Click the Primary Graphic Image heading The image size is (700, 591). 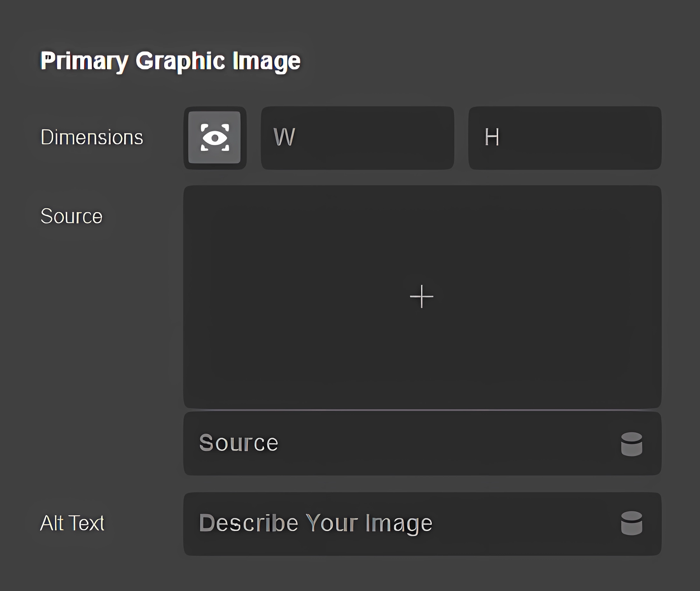point(171,61)
